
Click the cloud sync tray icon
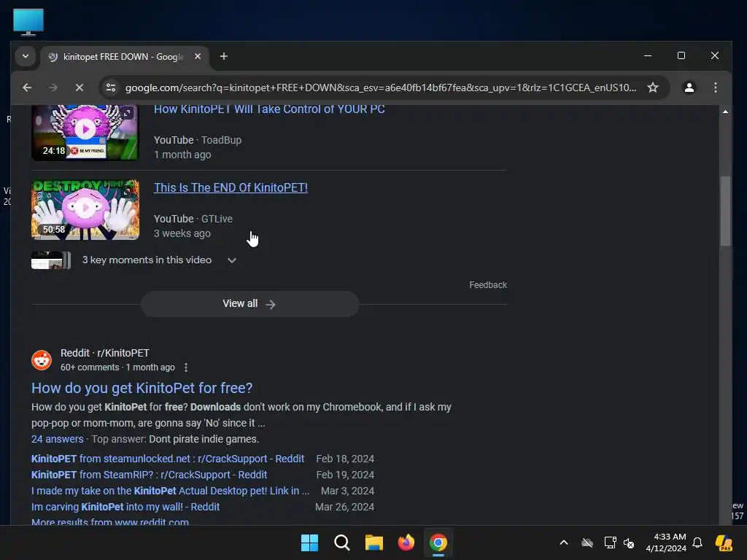tap(587, 542)
